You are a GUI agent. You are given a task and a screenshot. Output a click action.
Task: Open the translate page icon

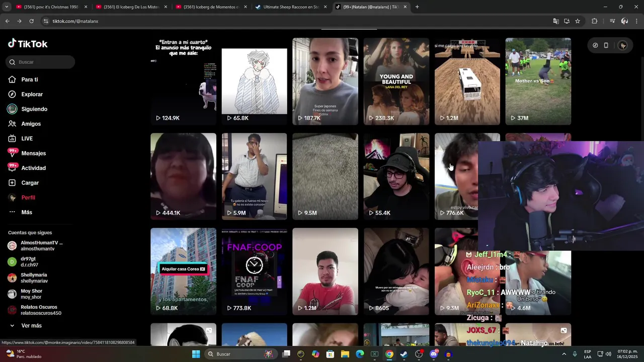pyautogui.click(x=555, y=21)
